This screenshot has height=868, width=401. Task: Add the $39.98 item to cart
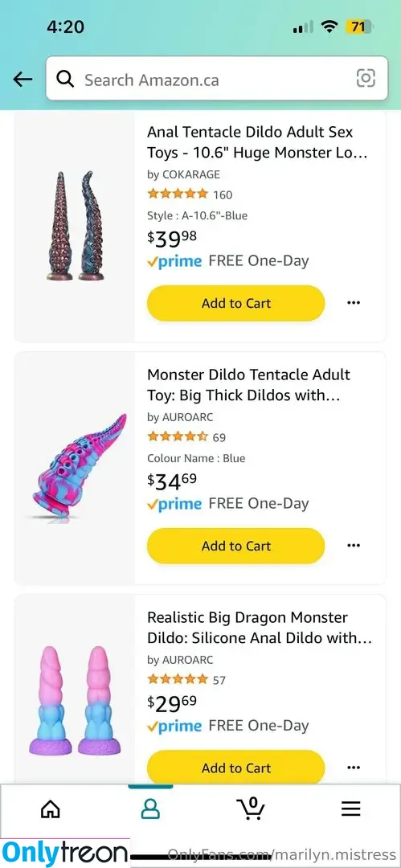[x=236, y=303]
